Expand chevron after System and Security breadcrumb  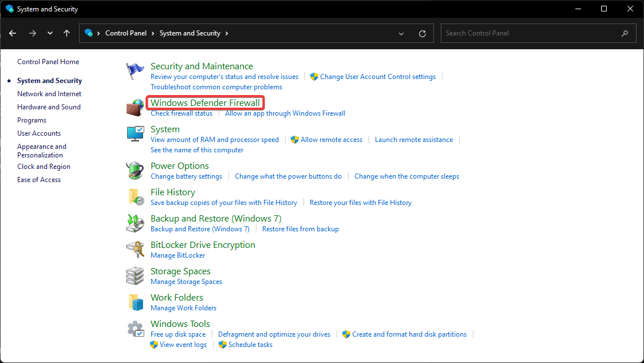click(226, 33)
